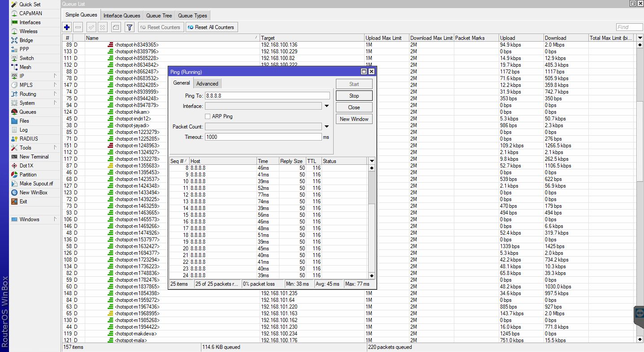Expand the IP submenu
Screen dimensions: 644x352
click(x=55, y=76)
